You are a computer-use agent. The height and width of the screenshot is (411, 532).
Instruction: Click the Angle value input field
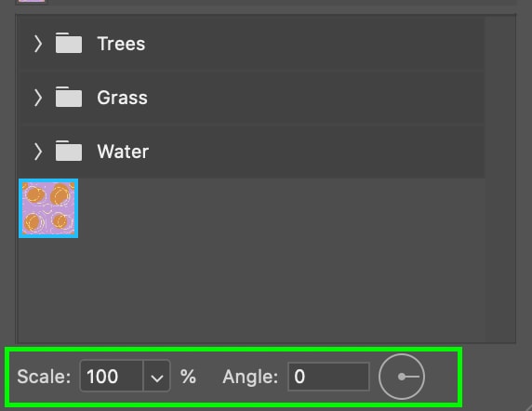click(x=328, y=377)
